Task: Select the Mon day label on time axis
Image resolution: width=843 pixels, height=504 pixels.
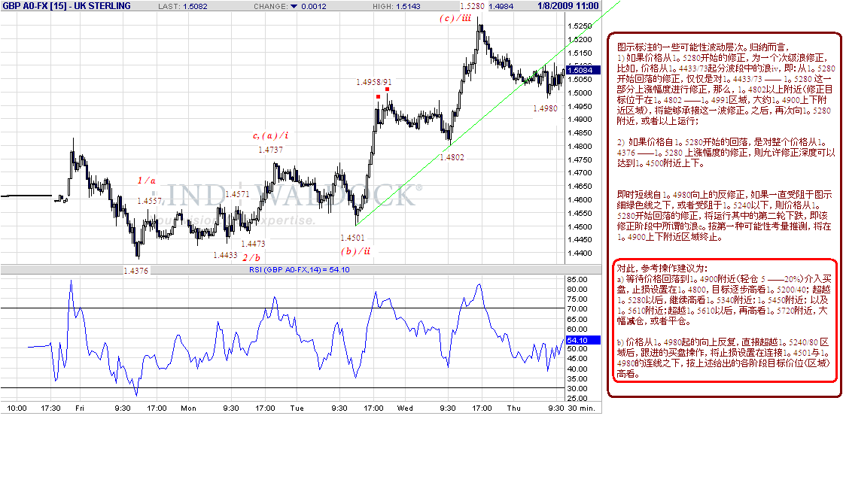Action: [188, 408]
